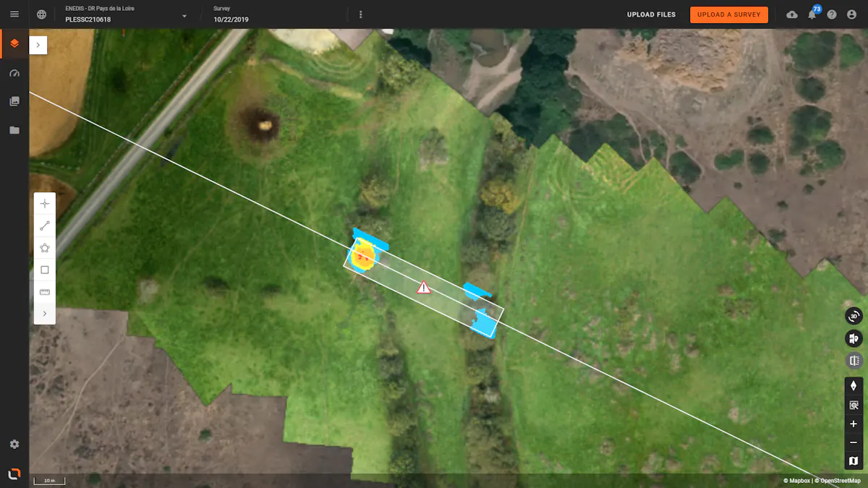Reset map orientation with compass button
The image size is (868, 488).
[854, 386]
